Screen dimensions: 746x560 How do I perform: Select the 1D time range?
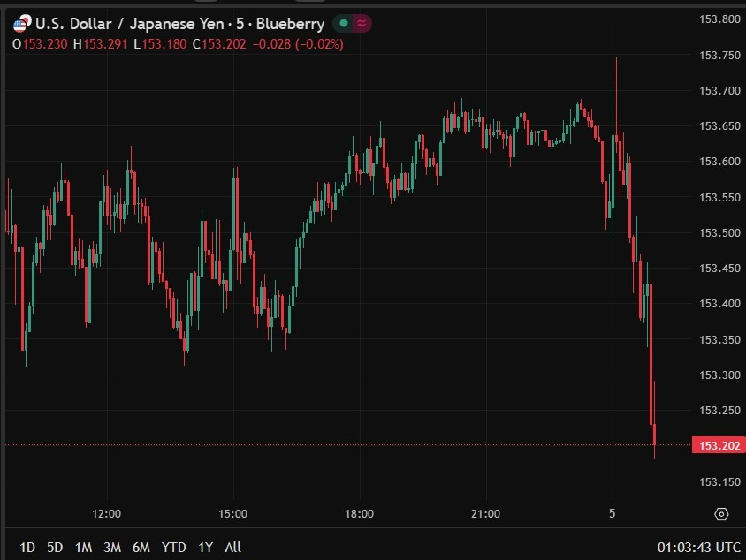(x=27, y=548)
